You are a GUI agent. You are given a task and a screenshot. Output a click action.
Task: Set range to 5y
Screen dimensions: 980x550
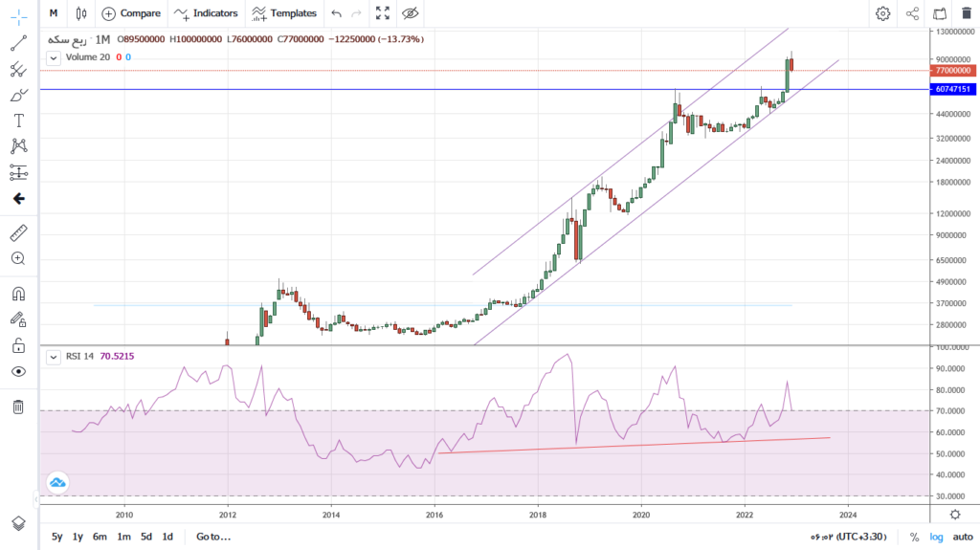56,537
